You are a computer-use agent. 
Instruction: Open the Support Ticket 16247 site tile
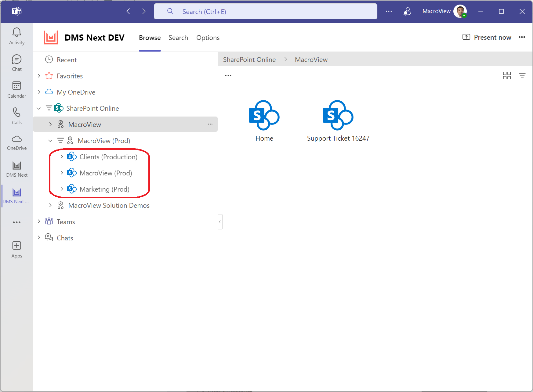point(338,121)
